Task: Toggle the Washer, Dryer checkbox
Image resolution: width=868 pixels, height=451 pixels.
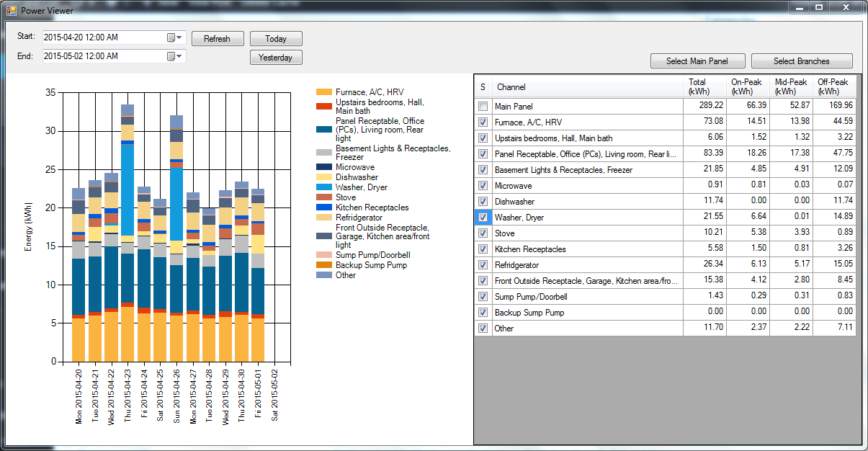Action: 483,218
